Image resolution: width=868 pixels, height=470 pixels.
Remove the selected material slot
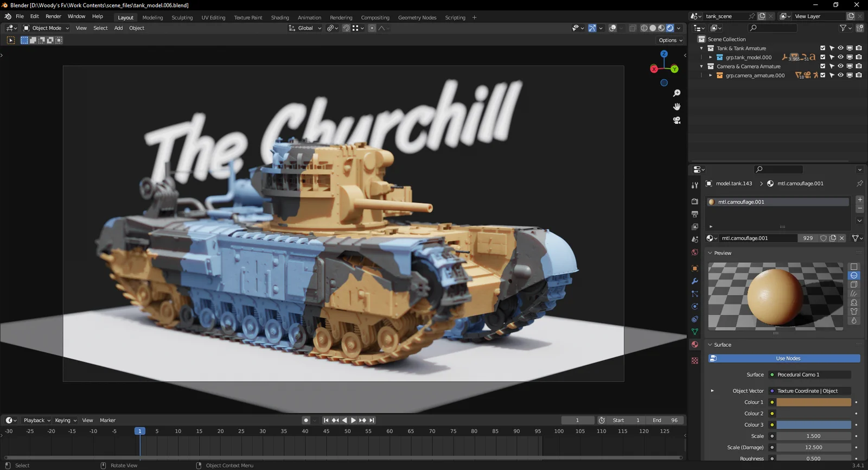(x=859, y=208)
